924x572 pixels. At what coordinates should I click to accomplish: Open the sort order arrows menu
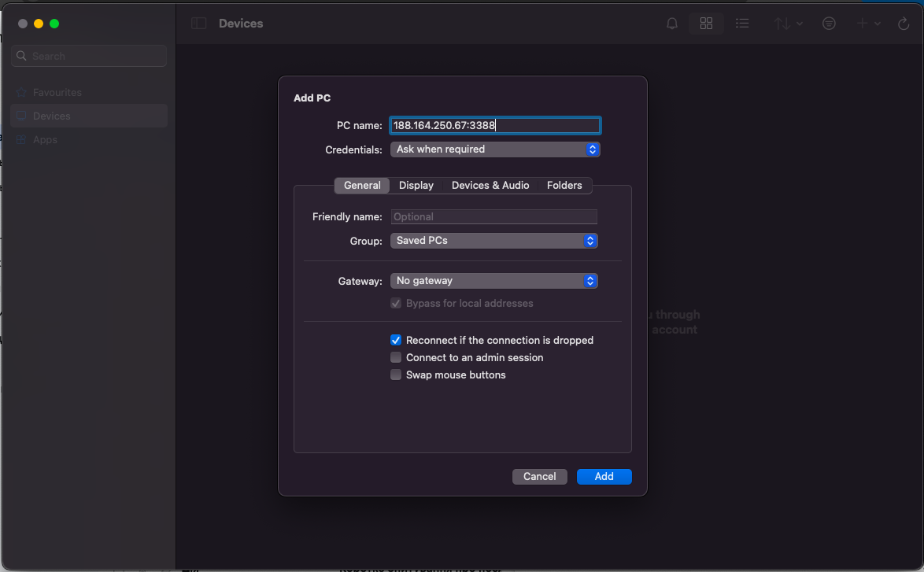click(788, 24)
